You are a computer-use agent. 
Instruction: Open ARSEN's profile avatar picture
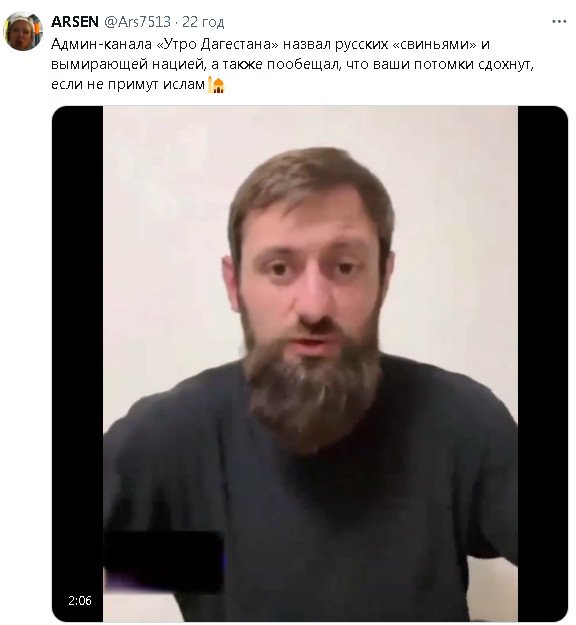(x=23, y=31)
